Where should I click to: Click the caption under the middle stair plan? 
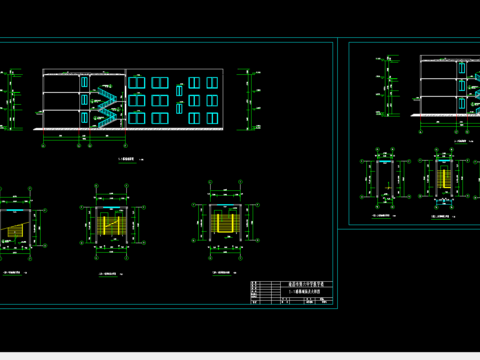pos(111,274)
